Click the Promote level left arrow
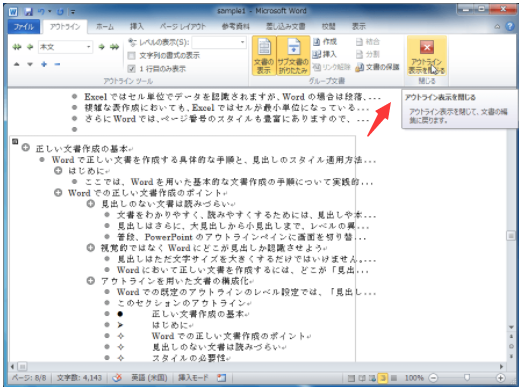The image size is (519, 387). [x=30, y=47]
